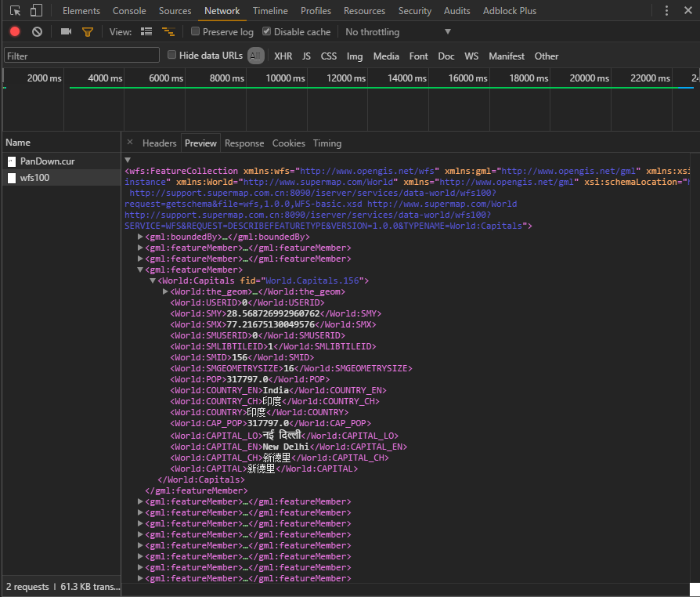Check the Hide data URLs checkbox
This screenshot has height=597, width=700.
click(x=172, y=56)
